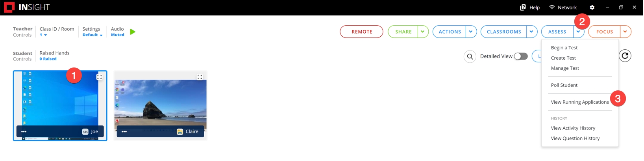Image resolution: width=644 pixels, height=161 pixels.
Task: Expand Claire's thumbnail to fullscreen
Action: tap(200, 77)
